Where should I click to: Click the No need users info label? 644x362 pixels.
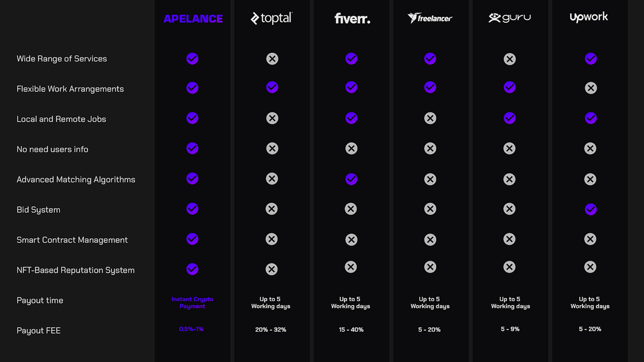tap(52, 149)
